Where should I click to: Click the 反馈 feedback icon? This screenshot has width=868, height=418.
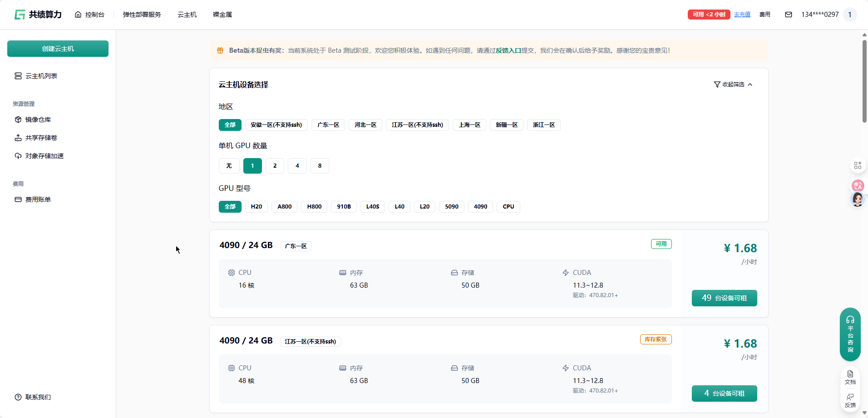(x=850, y=400)
